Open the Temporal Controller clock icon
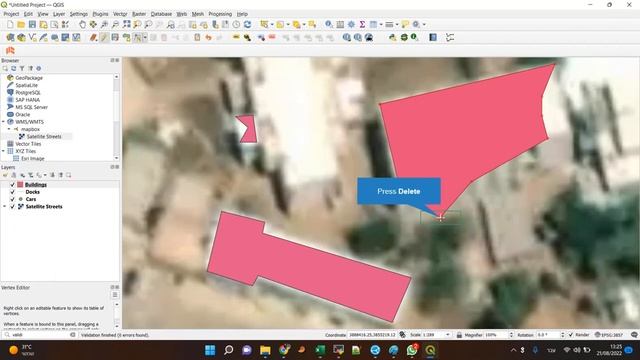The height and width of the screenshot is (360, 640). coord(236,24)
